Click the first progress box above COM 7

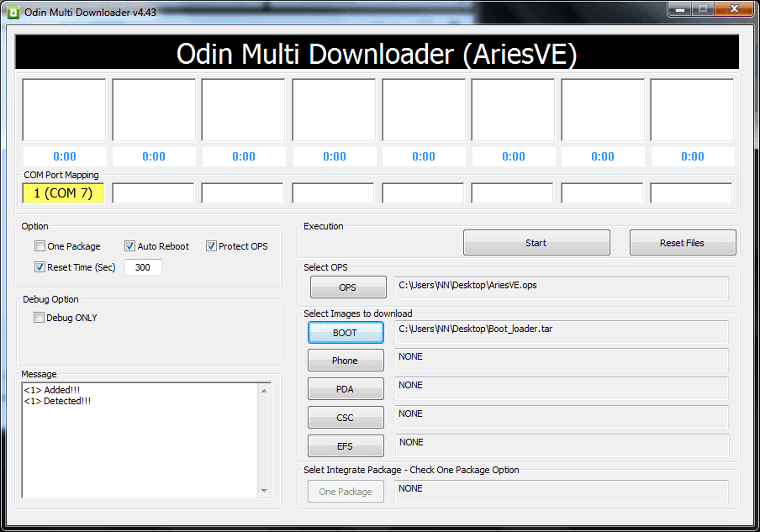[x=64, y=110]
